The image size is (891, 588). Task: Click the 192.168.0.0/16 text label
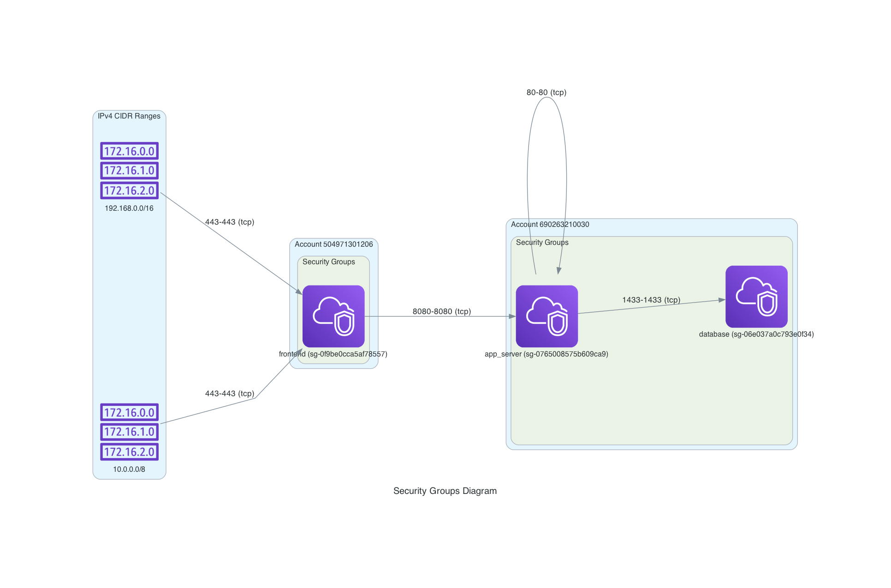tap(129, 208)
